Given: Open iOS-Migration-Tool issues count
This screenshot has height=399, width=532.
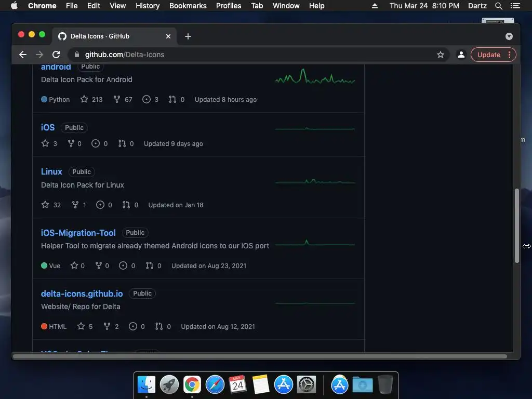Looking at the screenshot, I should 127,265.
